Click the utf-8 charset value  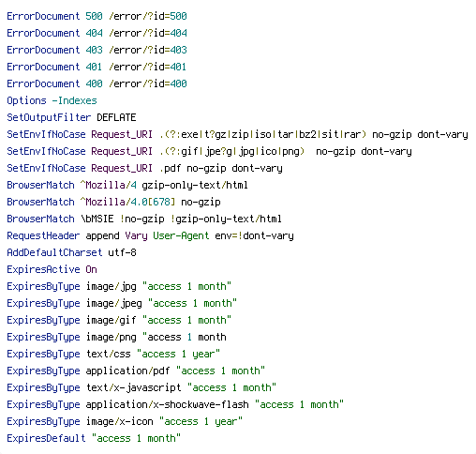pyautogui.click(x=122, y=252)
